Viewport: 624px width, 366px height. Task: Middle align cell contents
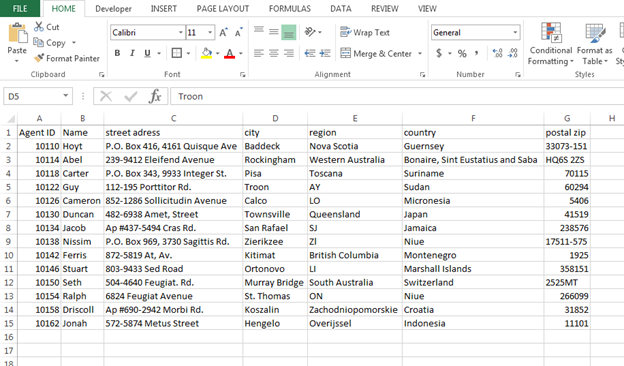pyautogui.click(x=274, y=32)
